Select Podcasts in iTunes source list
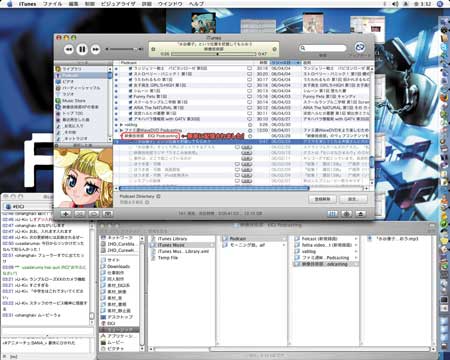The image size is (450, 360). 82,75
